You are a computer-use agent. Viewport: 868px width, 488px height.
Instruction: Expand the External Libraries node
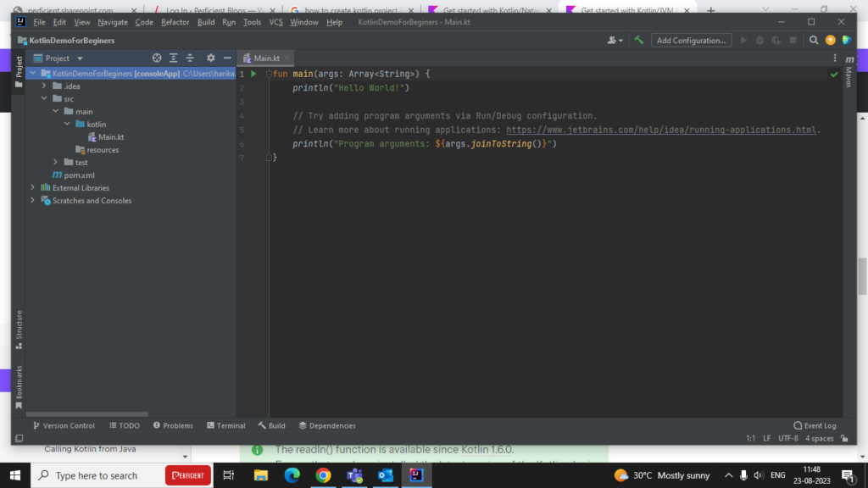[x=33, y=188]
